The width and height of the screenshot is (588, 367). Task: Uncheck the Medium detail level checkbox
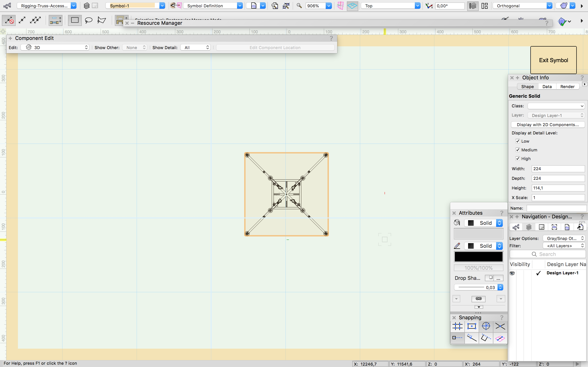[518, 150]
